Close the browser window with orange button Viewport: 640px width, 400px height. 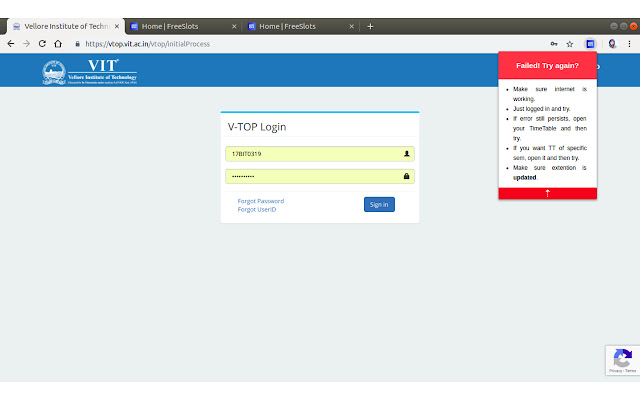point(633,26)
